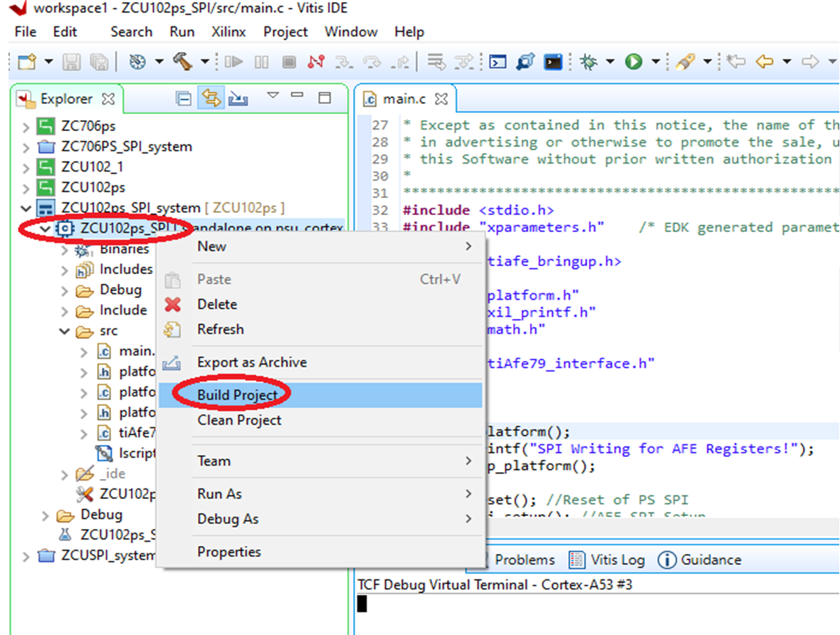This screenshot has height=635, width=840.
Task: Click the Disconnect icon in toolbar
Action: (x=315, y=62)
